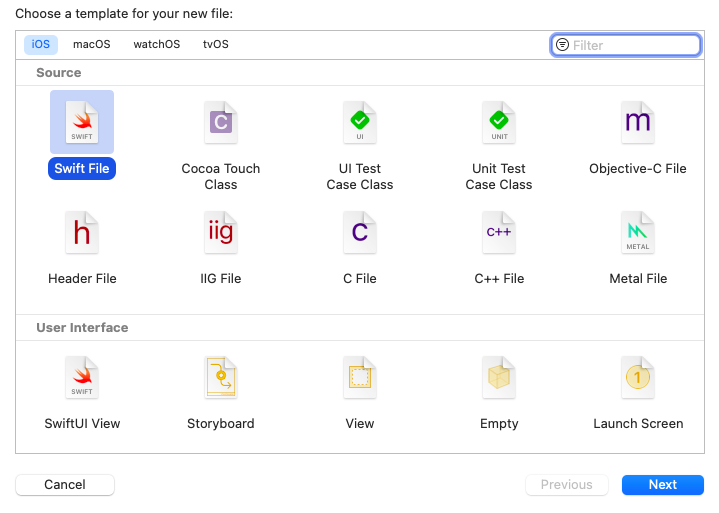
Task: Switch to the macOS platform tab
Action: click(92, 44)
